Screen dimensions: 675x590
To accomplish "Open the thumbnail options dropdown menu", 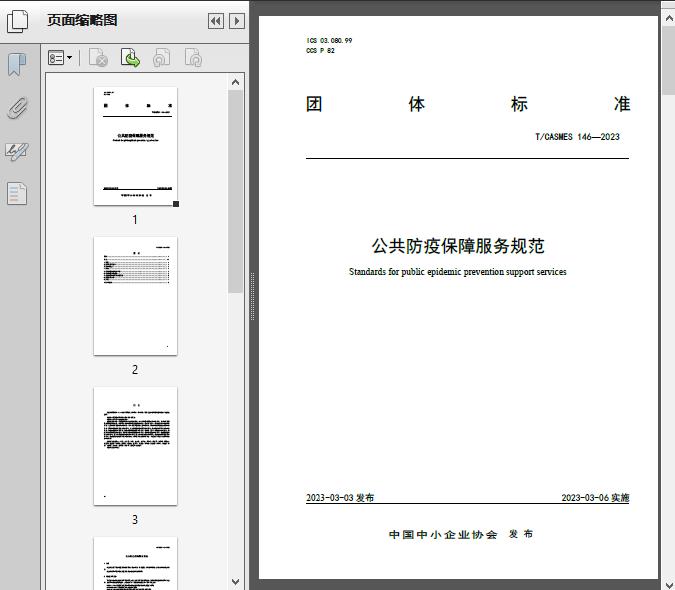I will pyautogui.click(x=60, y=58).
